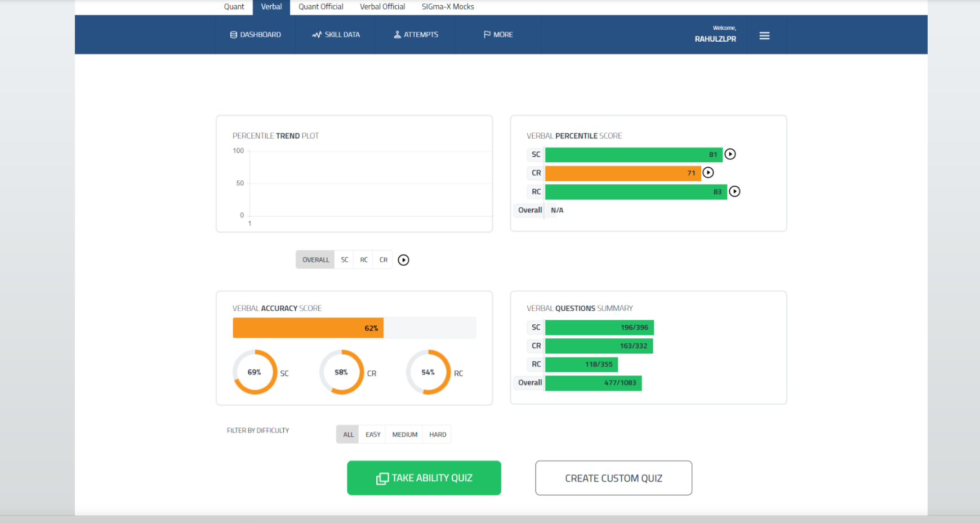Filter difficulty by EASY
Viewport: 980px width, 523px height.
tap(373, 435)
